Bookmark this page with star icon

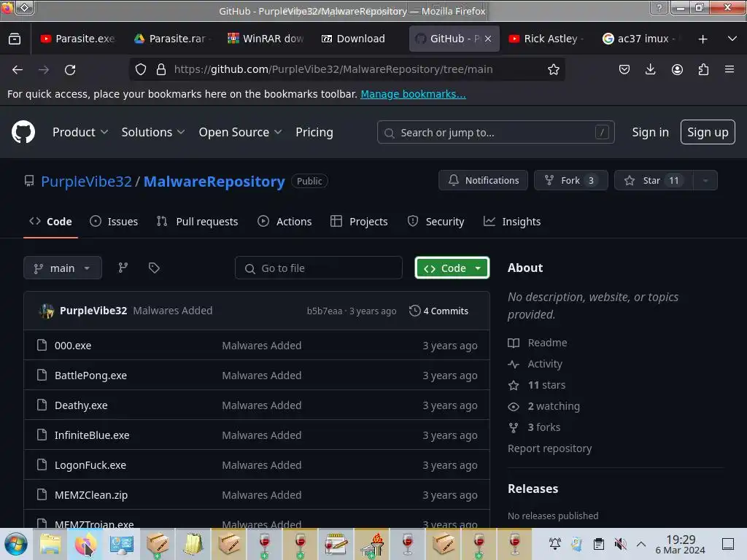(x=553, y=69)
